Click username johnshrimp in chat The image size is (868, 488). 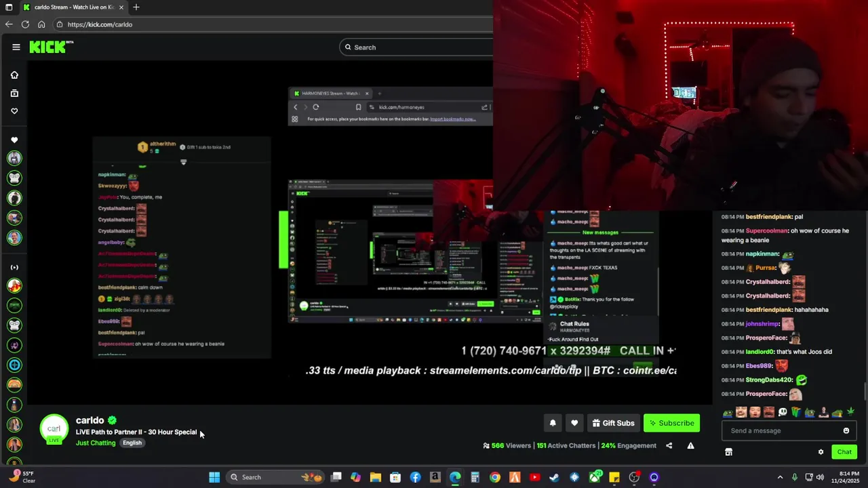762,324
